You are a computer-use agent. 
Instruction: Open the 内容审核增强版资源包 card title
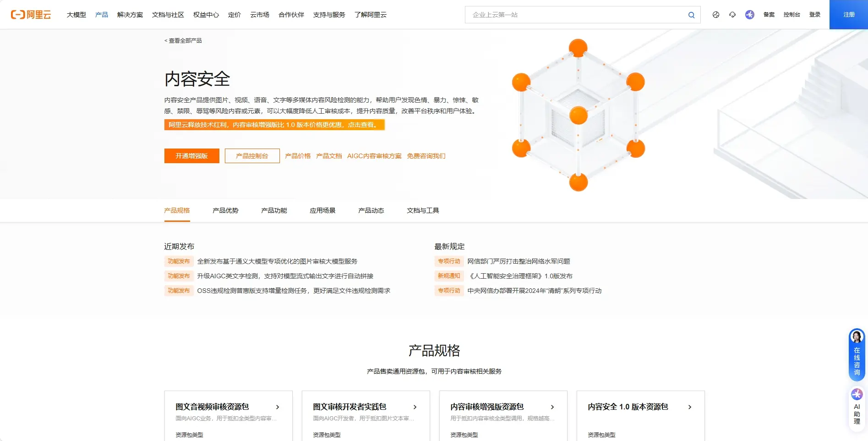(x=487, y=407)
